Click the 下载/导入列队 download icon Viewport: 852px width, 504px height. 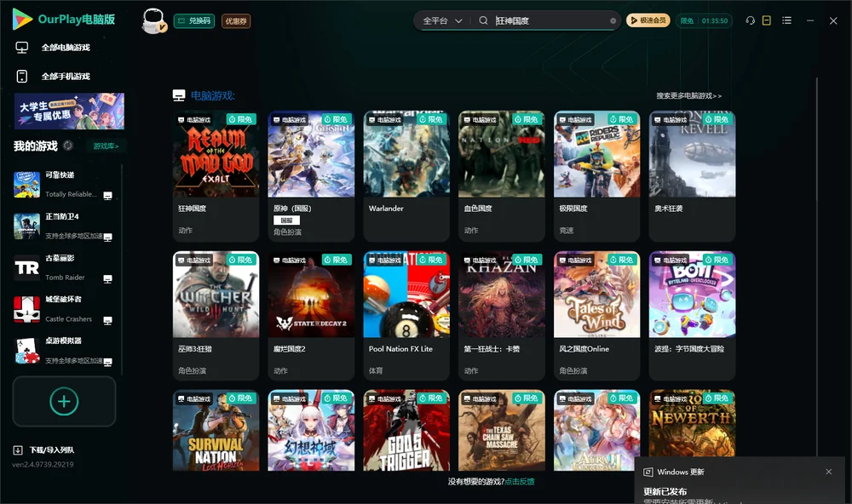(x=18, y=450)
